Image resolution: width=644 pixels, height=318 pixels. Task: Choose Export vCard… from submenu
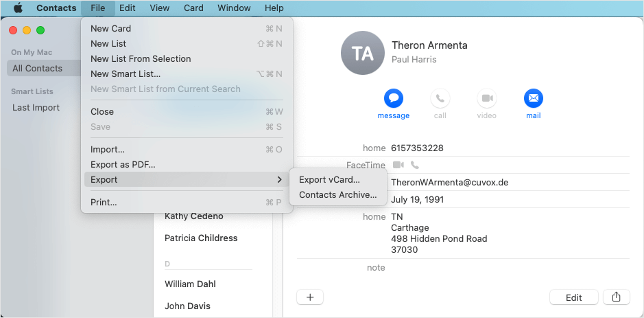pyautogui.click(x=338, y=180)
